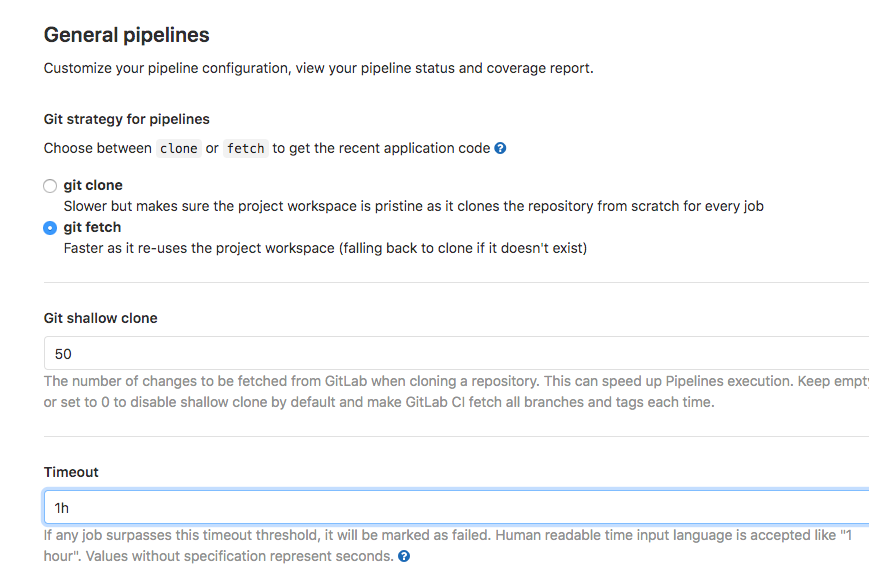Select the git fetch radio button

tap(50, 228)
